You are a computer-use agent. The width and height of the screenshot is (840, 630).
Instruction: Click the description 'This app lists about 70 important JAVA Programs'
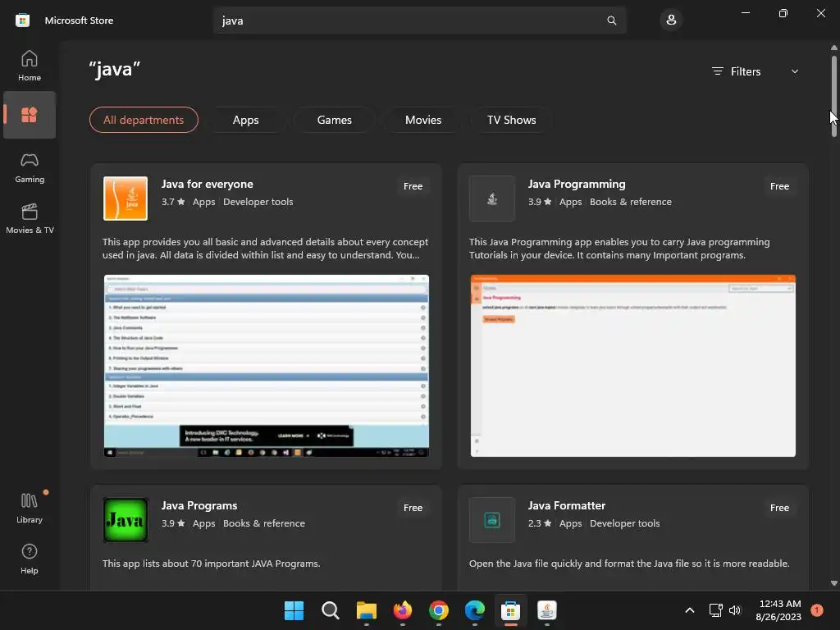tap(211, 564)
